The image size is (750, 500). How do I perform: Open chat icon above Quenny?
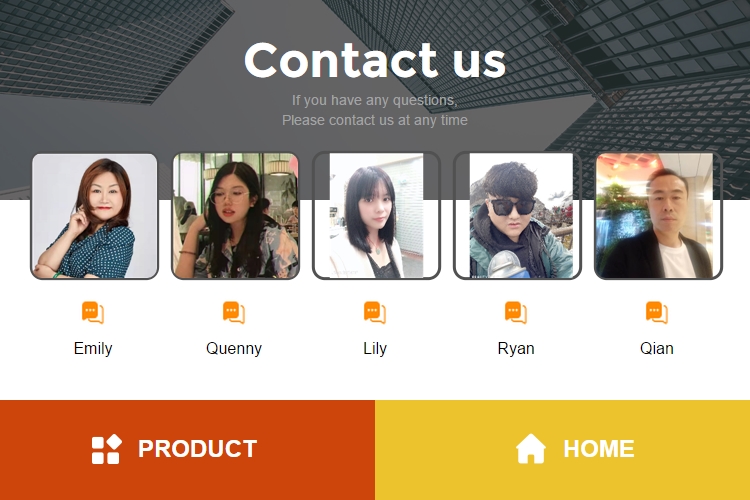[x=234, y=312]
